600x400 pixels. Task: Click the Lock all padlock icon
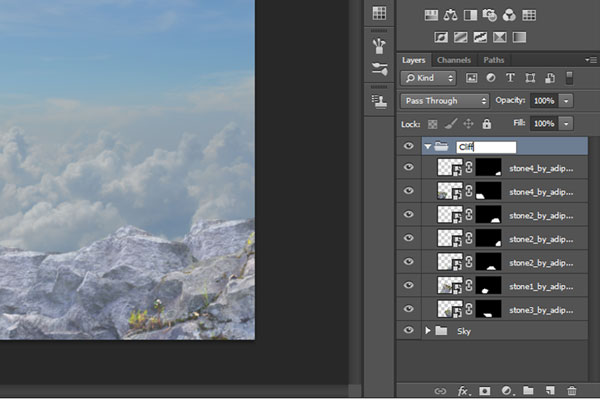click(x=486, y=123)
